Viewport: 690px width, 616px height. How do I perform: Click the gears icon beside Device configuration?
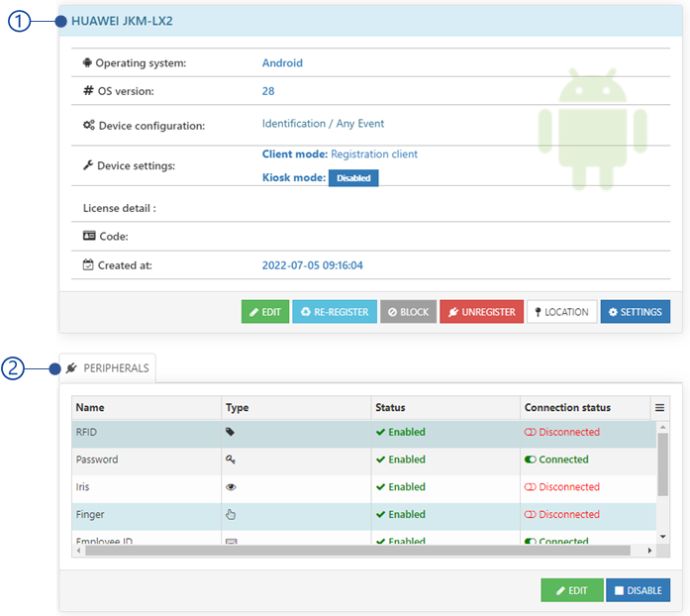(x=89, y=125)
